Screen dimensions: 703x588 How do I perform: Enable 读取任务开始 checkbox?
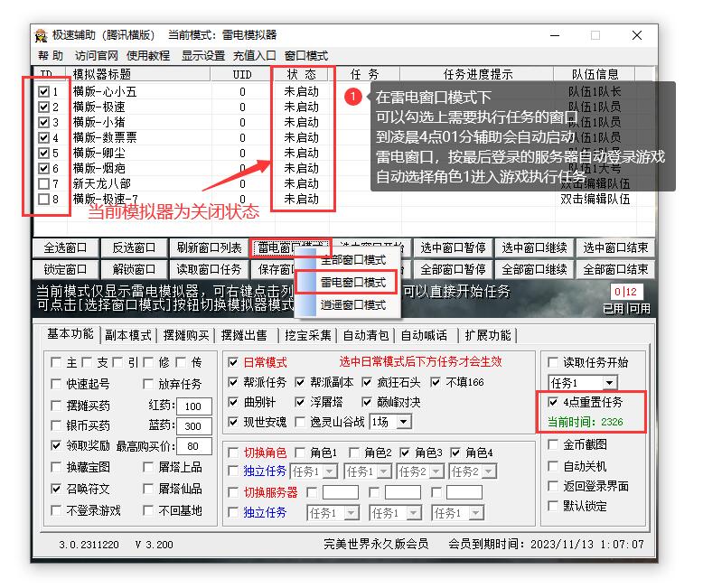(x=553, y=362)
